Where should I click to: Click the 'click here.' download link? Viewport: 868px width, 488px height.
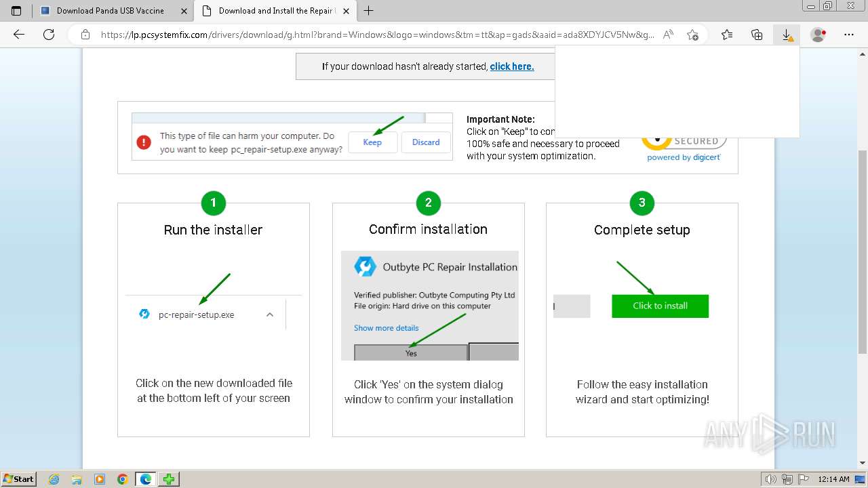click(512, 66)
